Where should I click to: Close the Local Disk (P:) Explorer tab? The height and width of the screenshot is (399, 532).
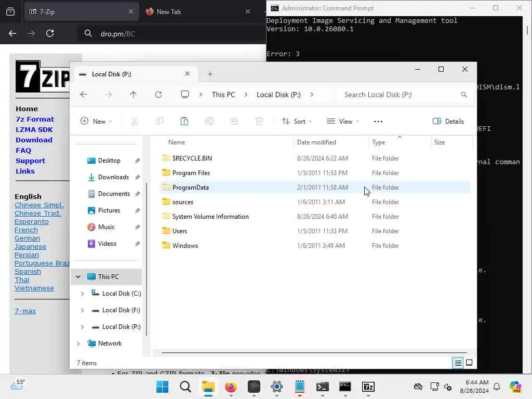[x=187, y=74]
